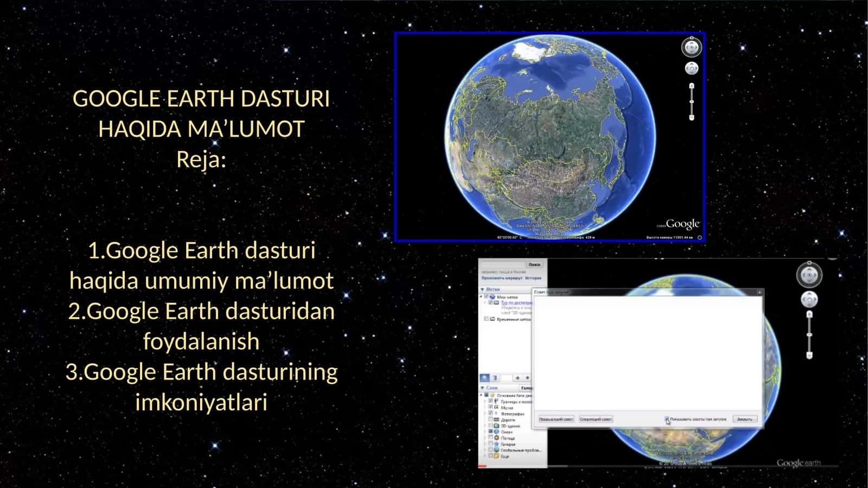Toggle the Мои метки checkbox
868x488 pixels.
point(486,297)
